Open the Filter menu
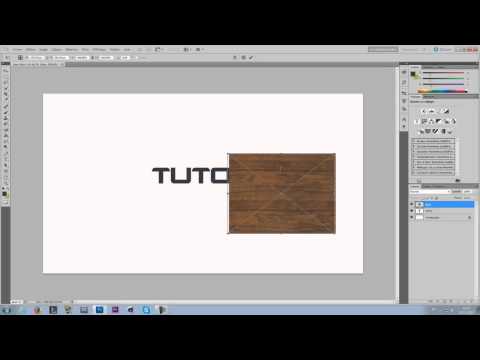Image resolution: width=480 pixels, height=360 pixels. [85, 49]
